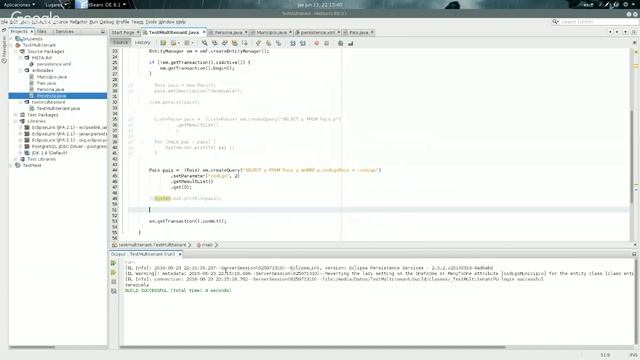Close the Output TestMultitenant (run) tab
The image size is (640, 360).
[180, 254]
